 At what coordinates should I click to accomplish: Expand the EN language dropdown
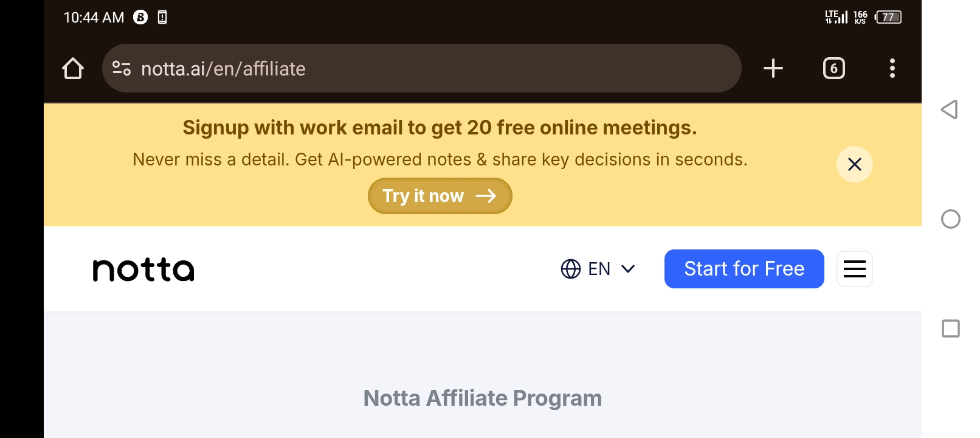pyautogui.click(x=598, y=269)
